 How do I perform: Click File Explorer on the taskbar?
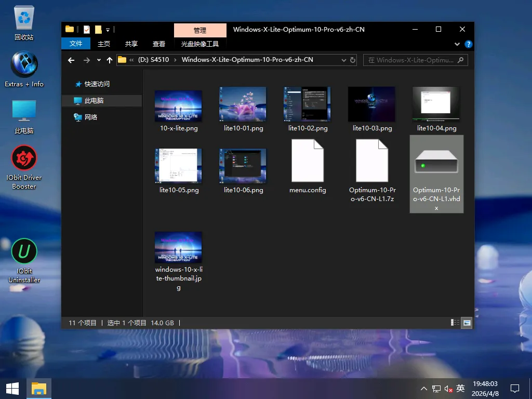(38, 389)
